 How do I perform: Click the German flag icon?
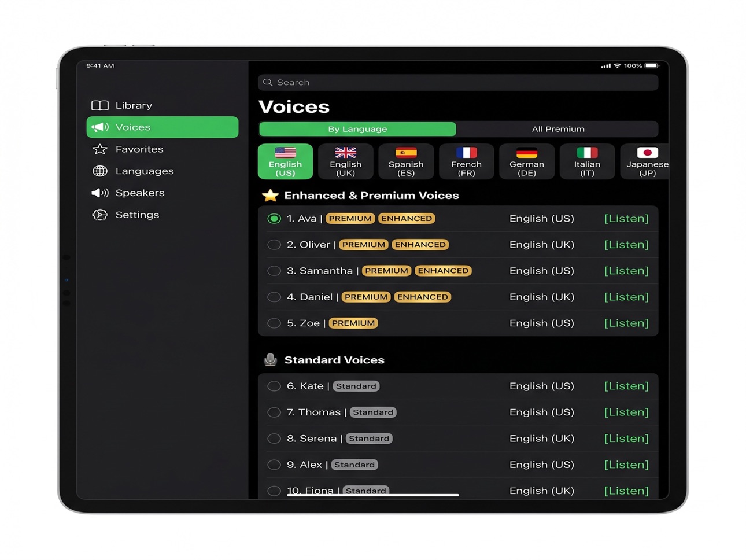click(527, 153)
